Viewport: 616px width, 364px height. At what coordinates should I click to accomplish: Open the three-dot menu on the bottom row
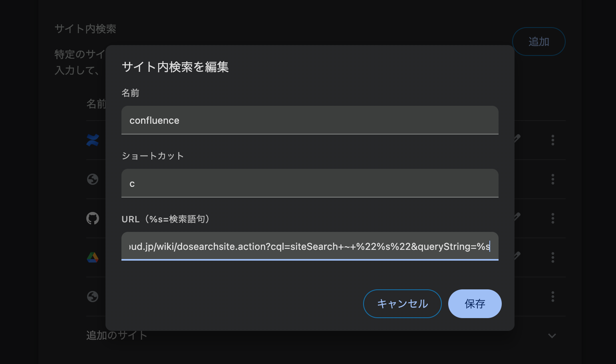coord(552,297)
